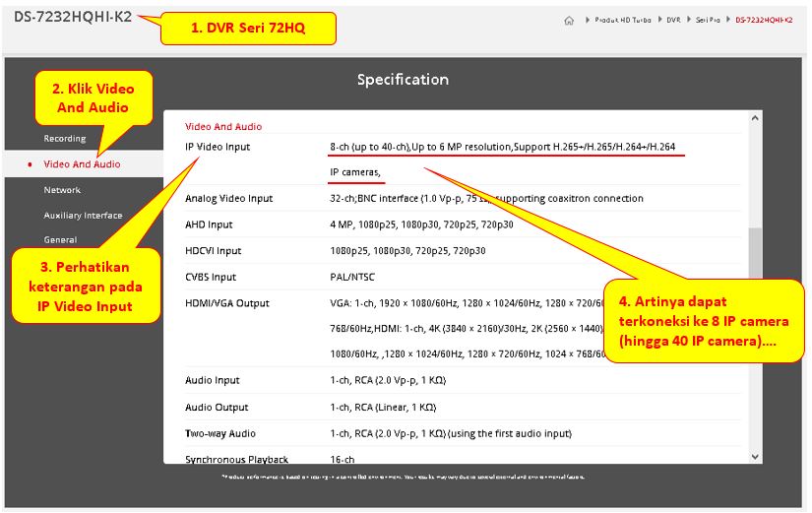Go to Produk HD Turbo breadcrumb link
This screenshot has width=812, height=513.
622,20
